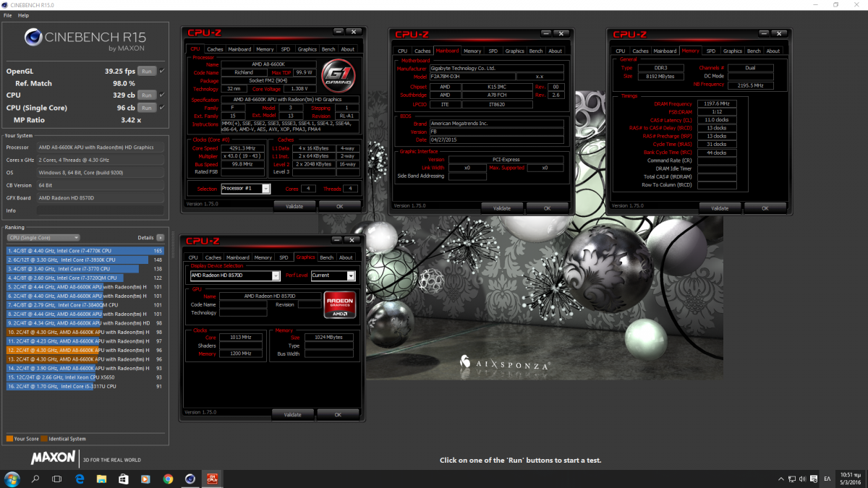868x488 pixels.
Task: Select the Cinebench taskbar icon
Action: pyautogui.click(x=190, y=479)
